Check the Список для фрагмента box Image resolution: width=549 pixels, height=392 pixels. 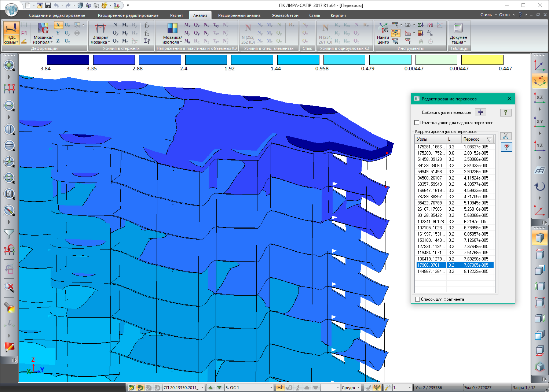pyautogui.click(x=417, y=299)
